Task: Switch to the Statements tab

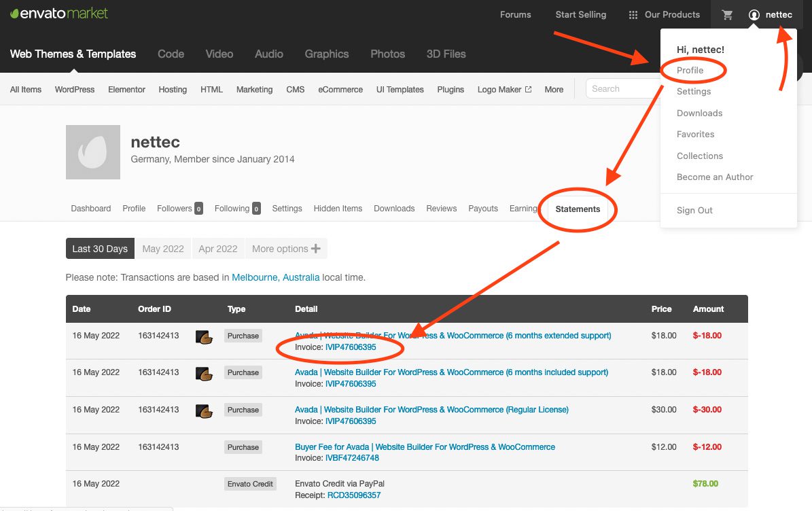Action: click(x=578, y=209)
